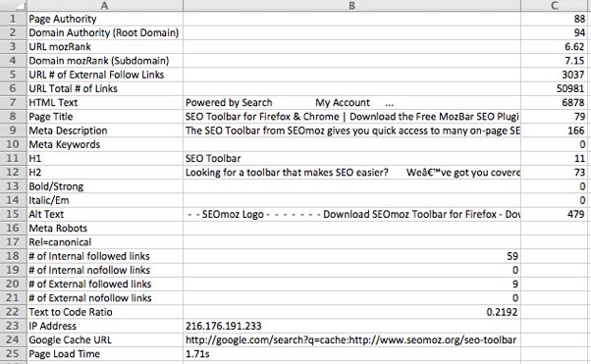
Task: Click the 'Italic/Em' cell
Action: coord(105,200)
